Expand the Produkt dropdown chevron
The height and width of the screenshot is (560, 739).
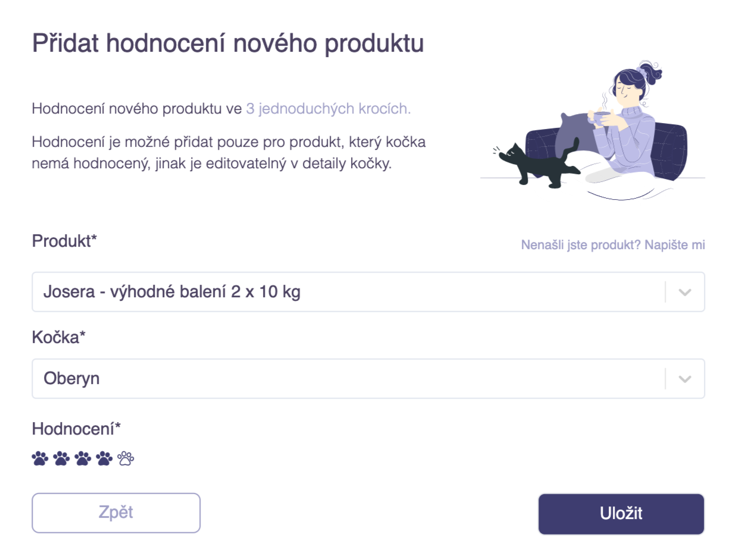pos(685,292)
